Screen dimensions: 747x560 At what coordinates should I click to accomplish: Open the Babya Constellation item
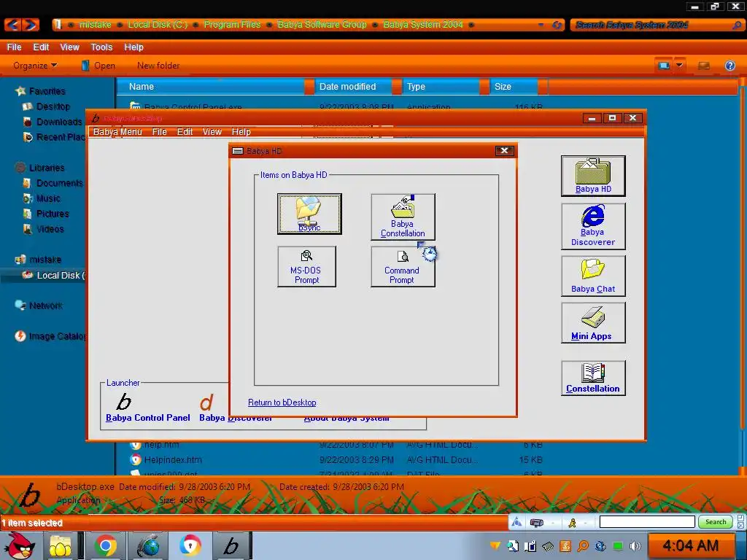[x=403, y=217]
